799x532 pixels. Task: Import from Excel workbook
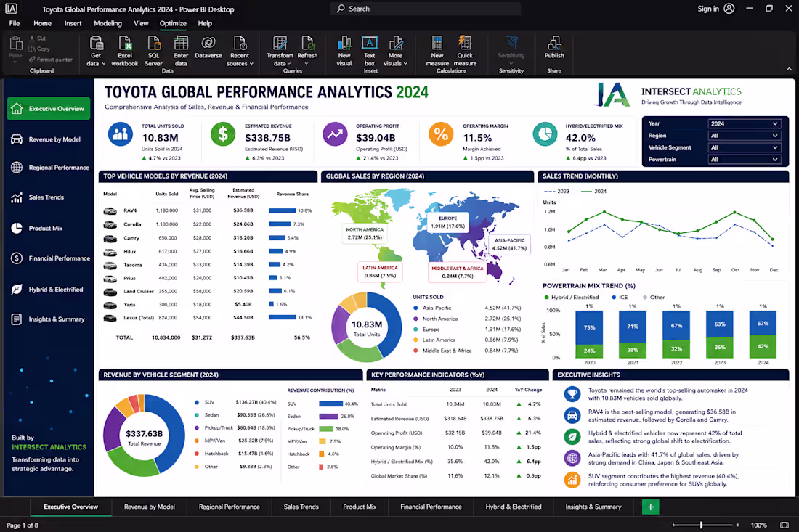[x=125, y=51]
